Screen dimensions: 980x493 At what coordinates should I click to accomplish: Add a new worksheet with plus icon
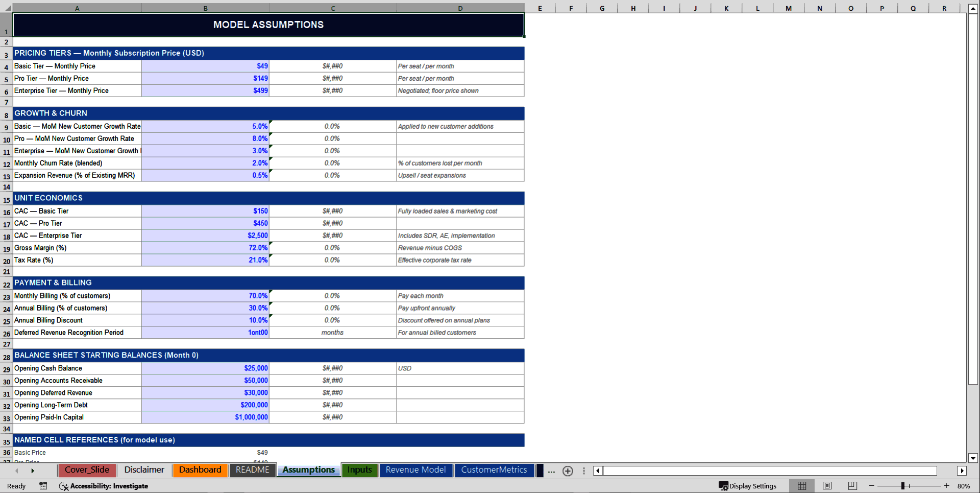click(568, 471)
